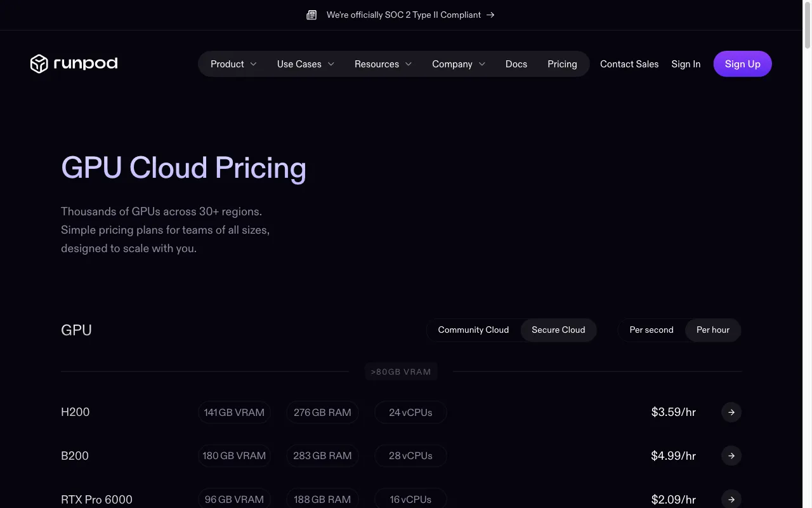Click the $2.09/hr price

point(674,500)
